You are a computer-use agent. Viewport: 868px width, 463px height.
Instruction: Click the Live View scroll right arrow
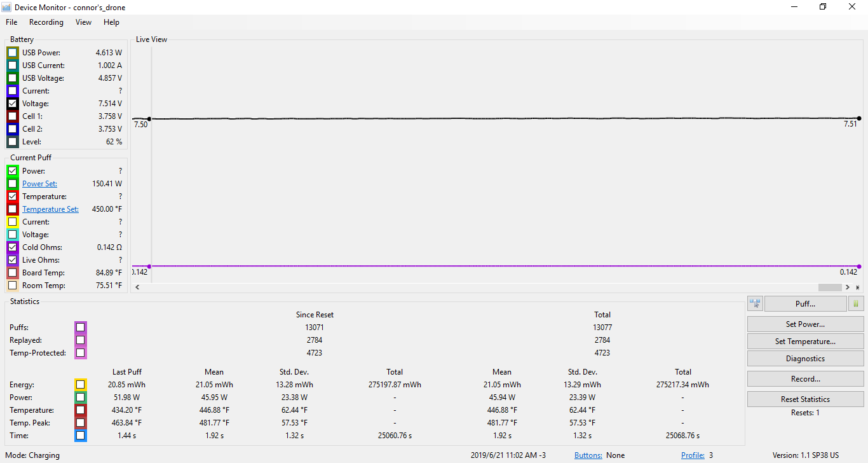(x=848, y=287)
